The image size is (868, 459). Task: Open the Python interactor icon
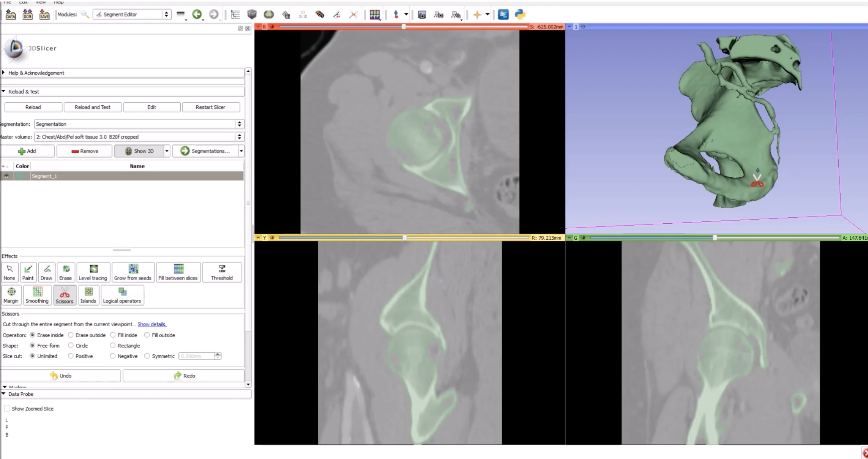520,14
